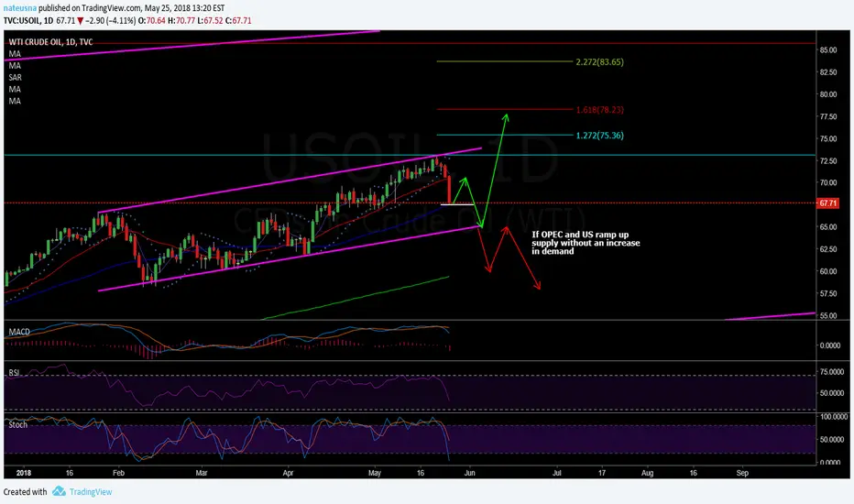The height and width of the screenshot is (504, 854).
Task: Click the green upward projection arrowhead
Action: click(506, 117)
